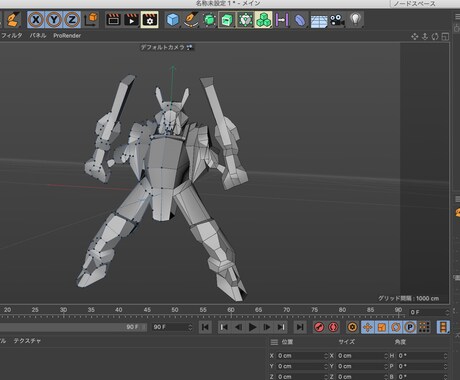Open the Keyframe Selection orange icon
This screenshot has height=380, width=460.
coord(352,327)
